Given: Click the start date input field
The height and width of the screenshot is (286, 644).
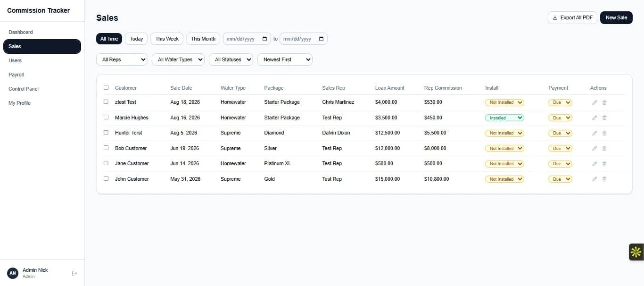Looking at the screenshot, I should (x=247, y=39).
